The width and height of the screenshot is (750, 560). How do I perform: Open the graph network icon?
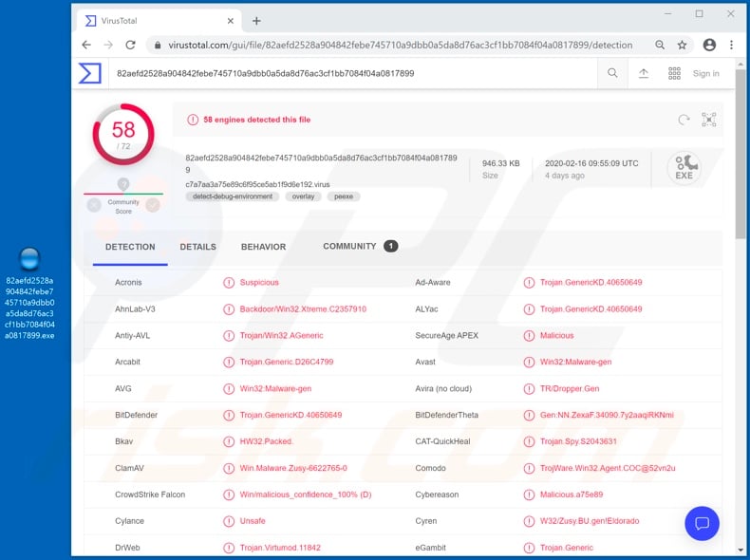pyautogui.click(x=708, y=120)
